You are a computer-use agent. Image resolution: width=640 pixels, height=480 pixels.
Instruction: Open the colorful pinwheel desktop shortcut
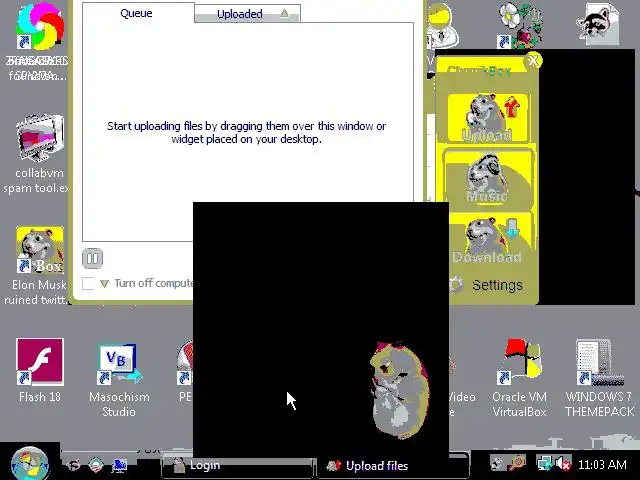39,40
